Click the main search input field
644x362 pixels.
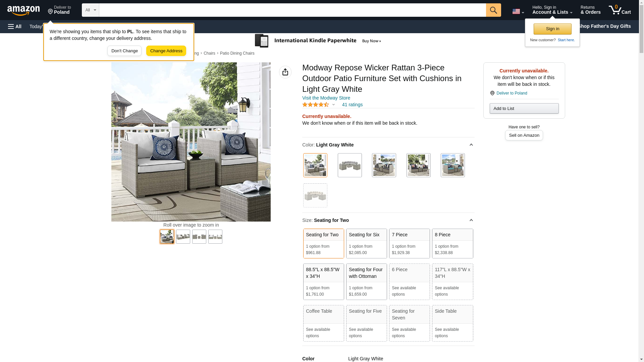pyautogui.click(x=292, y=10)
